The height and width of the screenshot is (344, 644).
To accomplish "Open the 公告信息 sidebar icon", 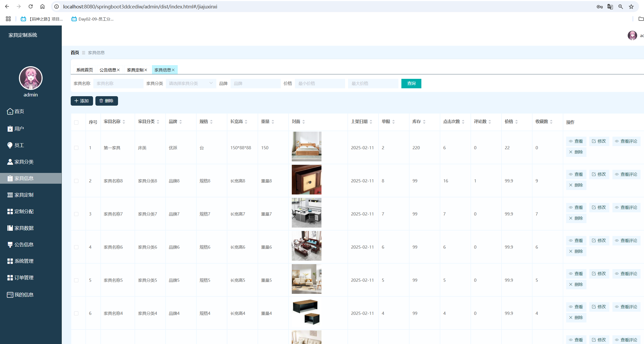I will pyautogui.click(x=10, y=245).
